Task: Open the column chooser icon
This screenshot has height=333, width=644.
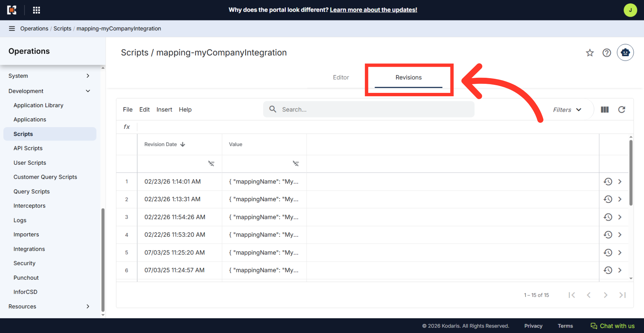Action: tap(605, 110)
